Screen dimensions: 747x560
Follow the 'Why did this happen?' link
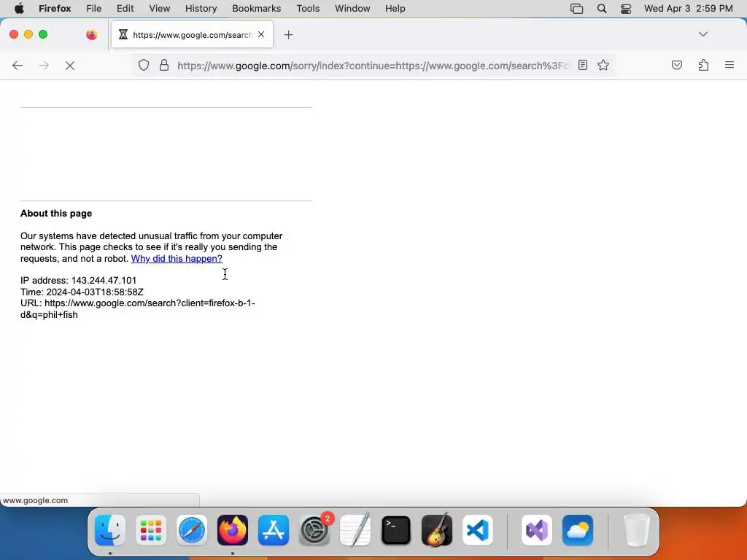[x=177, y=259]
